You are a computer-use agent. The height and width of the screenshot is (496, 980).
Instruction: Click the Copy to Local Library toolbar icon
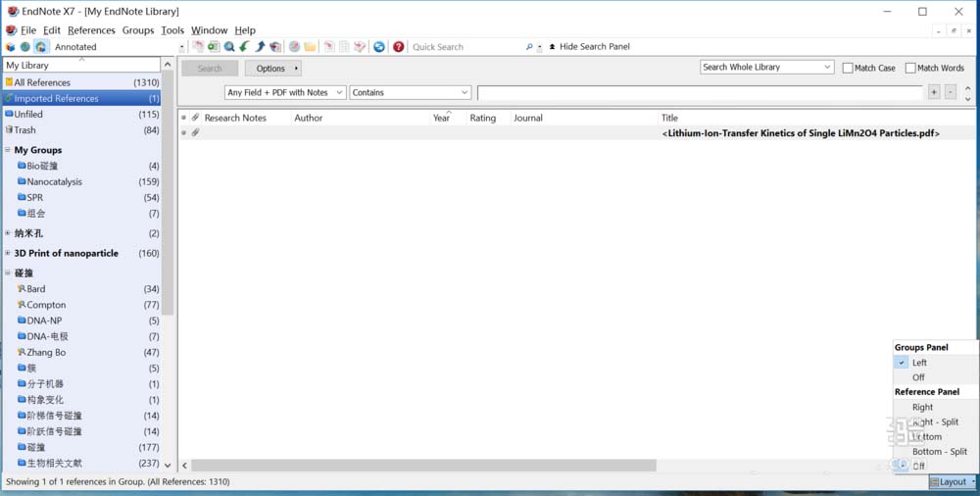pos(198,47)
